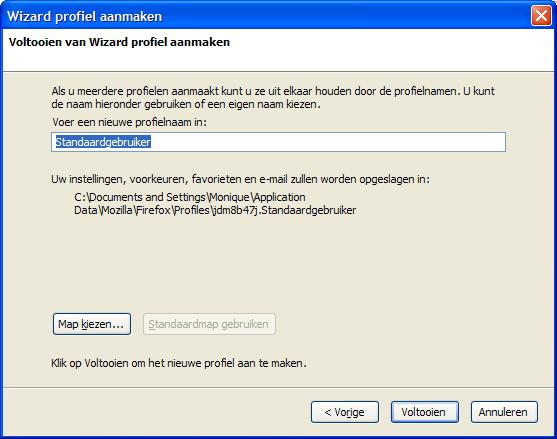Click the Voltooien van Wizard heading
The image size is (557, 439).
pos(119,42)
